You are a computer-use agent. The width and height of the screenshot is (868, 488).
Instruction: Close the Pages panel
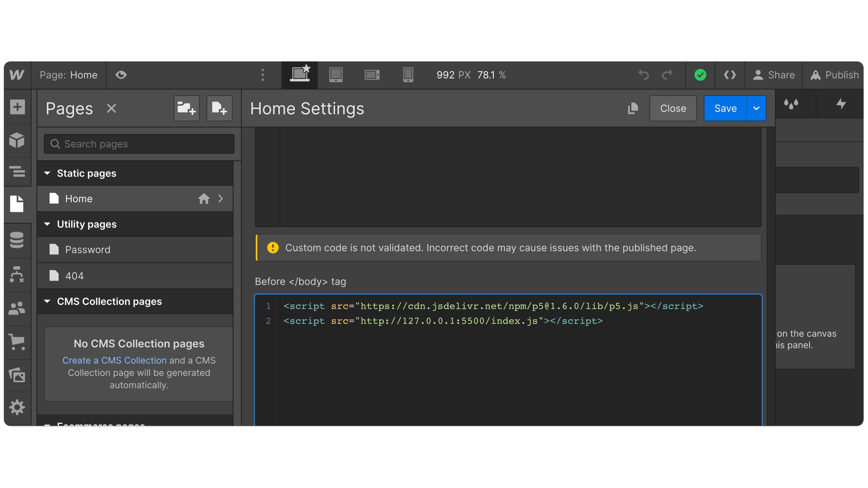point(112,108)
